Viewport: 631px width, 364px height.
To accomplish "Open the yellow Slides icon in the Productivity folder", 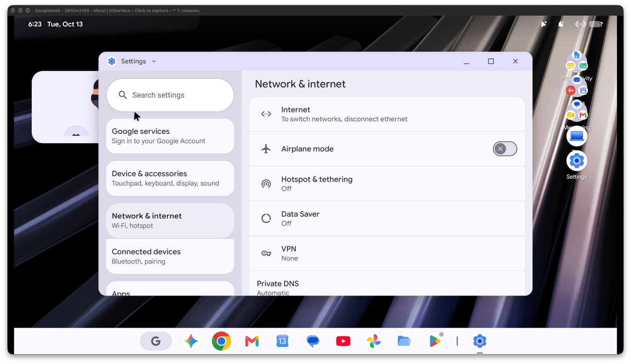I will (570, 66).
